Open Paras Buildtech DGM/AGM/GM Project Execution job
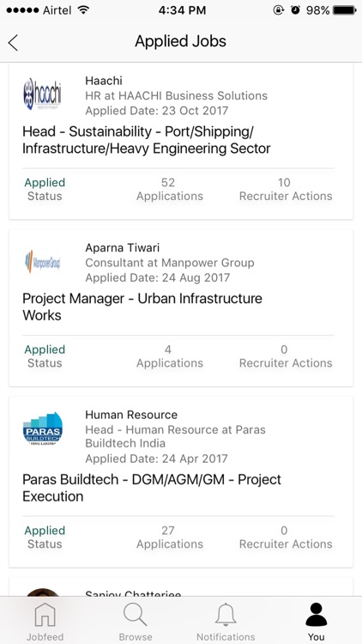Viewport: 362px width, 644px height. [x=152, y=488]
